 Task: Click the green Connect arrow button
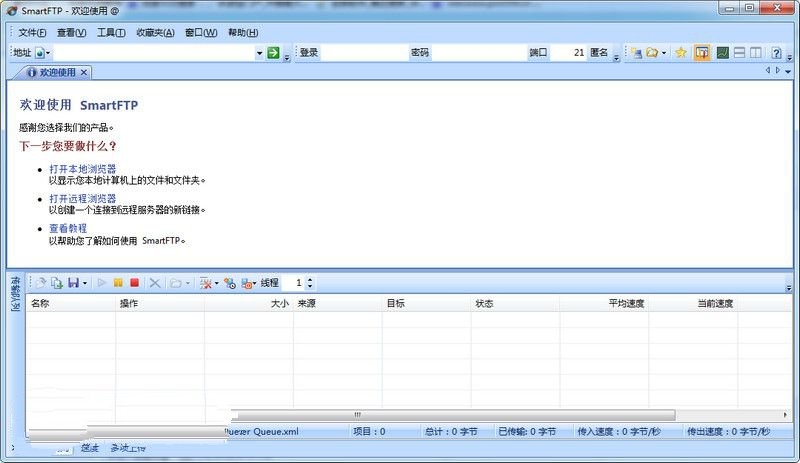273,53
